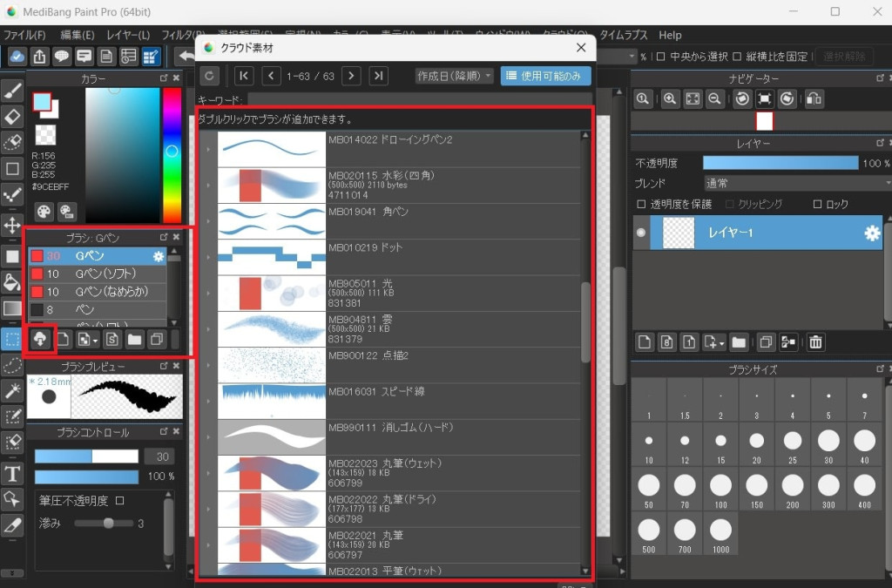Select the Move tool

tap(12, 226)
